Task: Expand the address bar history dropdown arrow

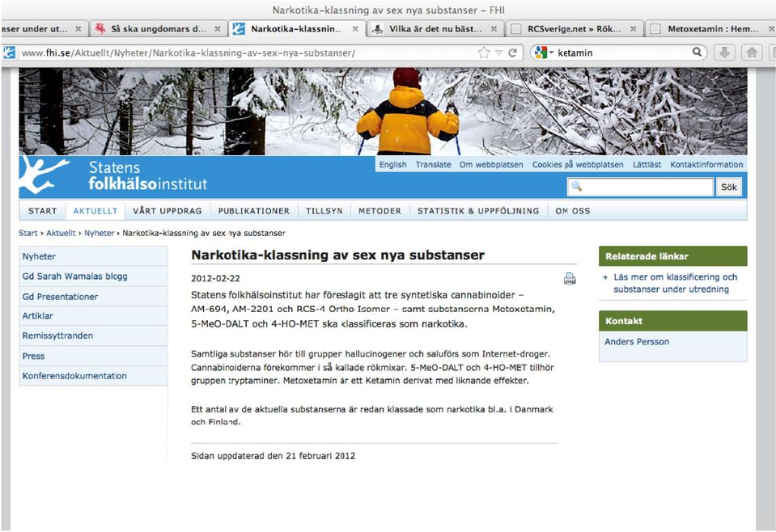Action: click(498, 53)
